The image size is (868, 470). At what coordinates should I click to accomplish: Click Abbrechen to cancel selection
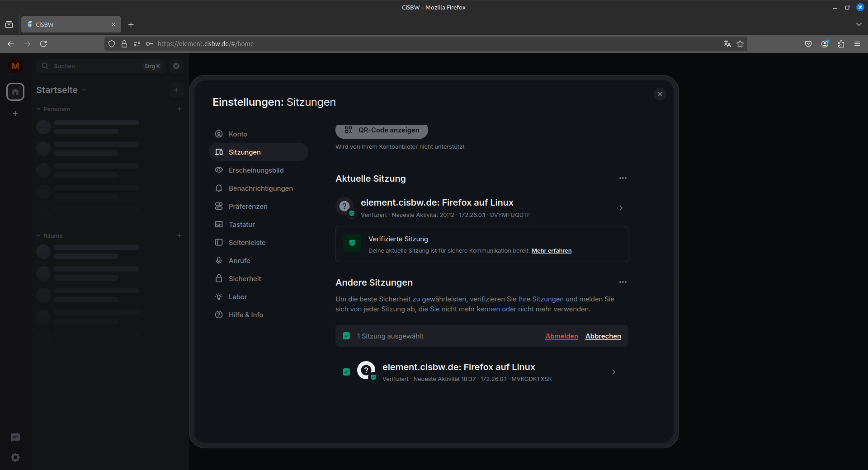click(x=603, y=336)
